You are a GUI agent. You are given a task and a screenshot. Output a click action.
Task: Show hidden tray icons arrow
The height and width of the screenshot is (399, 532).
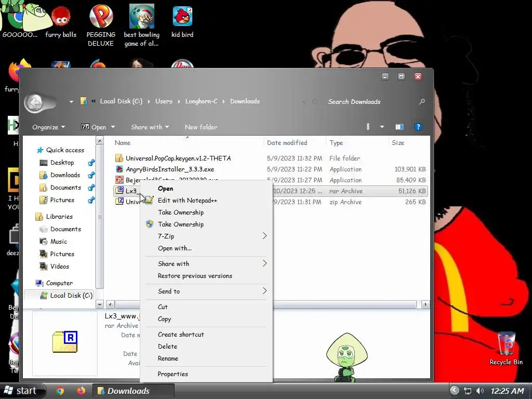pyautogui.click(x=454, y=391)
